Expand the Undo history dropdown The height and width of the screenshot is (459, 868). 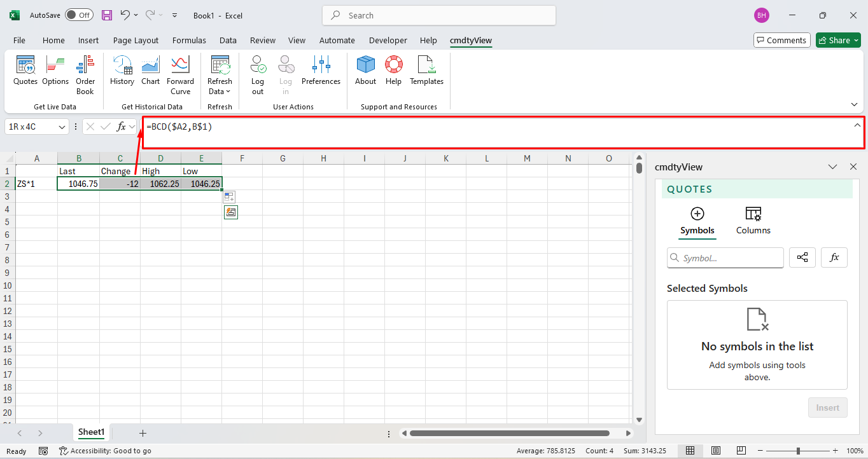[136, 15]
